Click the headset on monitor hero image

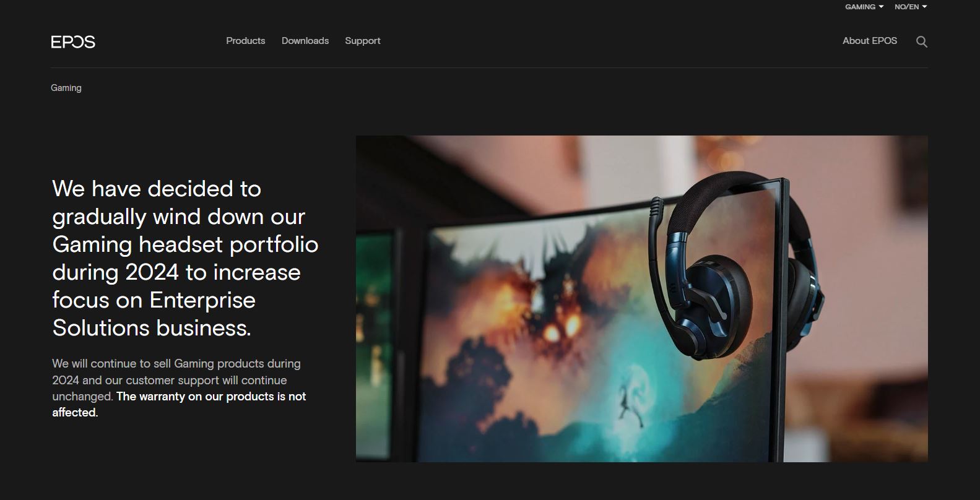click(641, 299)
